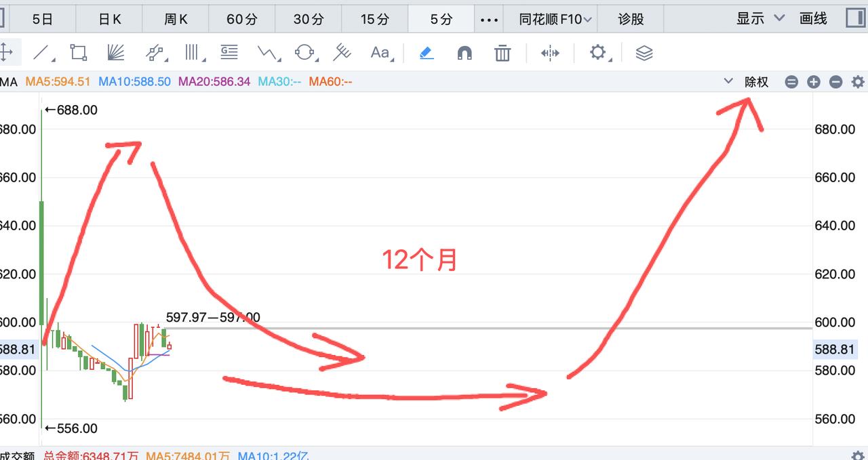Click the zoom in plus icon
This screenshot has height=460, width=868.
[813, 81]
